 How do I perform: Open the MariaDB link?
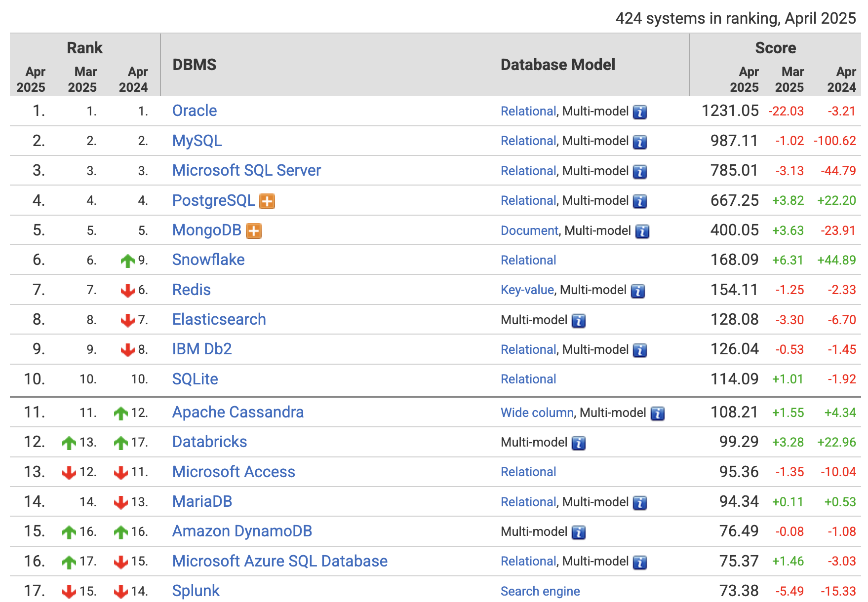(x=202, y=501)
